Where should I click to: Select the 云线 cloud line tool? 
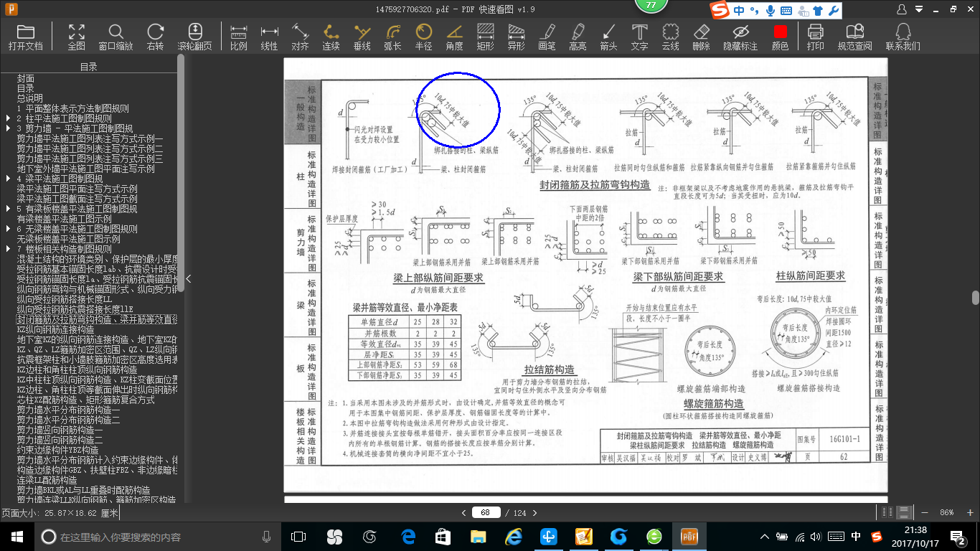[x=670, y=37]
